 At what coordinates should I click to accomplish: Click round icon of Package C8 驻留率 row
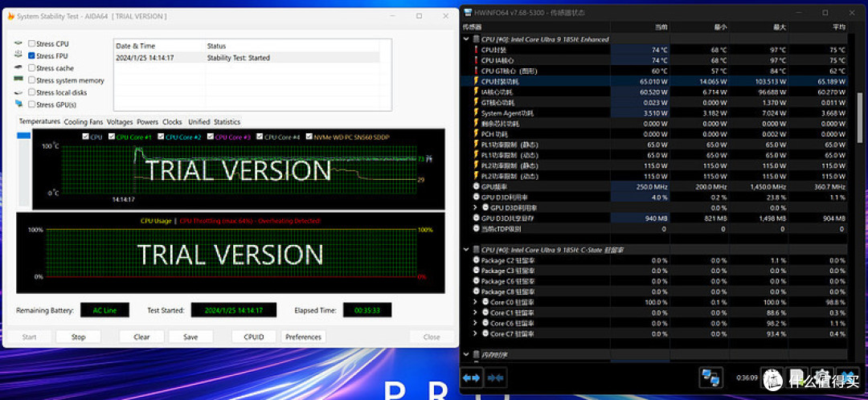(x=476, y=292)
